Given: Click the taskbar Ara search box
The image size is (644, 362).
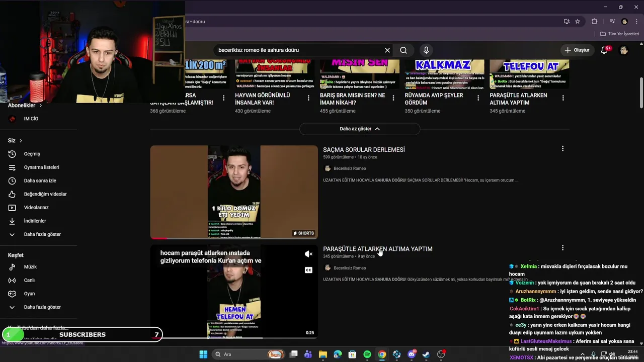Looking at the screenshot, I should pyautogui.click(x=248, y=354).
